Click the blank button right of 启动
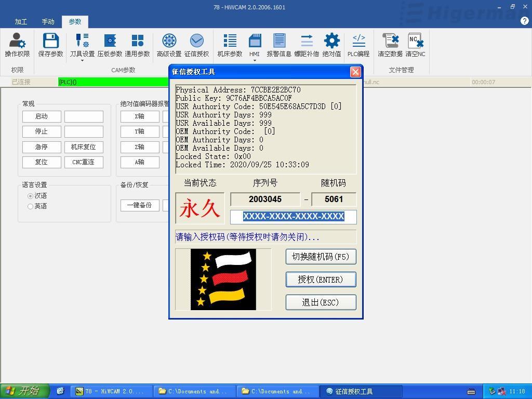This screenshot has height=399, width=532. tap(84, 116)
